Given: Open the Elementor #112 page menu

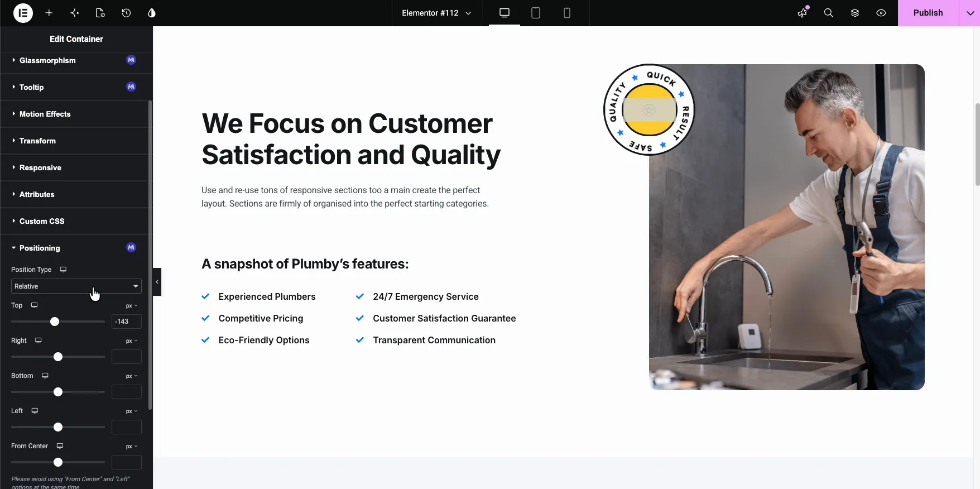Looking at the screenshot, I should point(436,13).
